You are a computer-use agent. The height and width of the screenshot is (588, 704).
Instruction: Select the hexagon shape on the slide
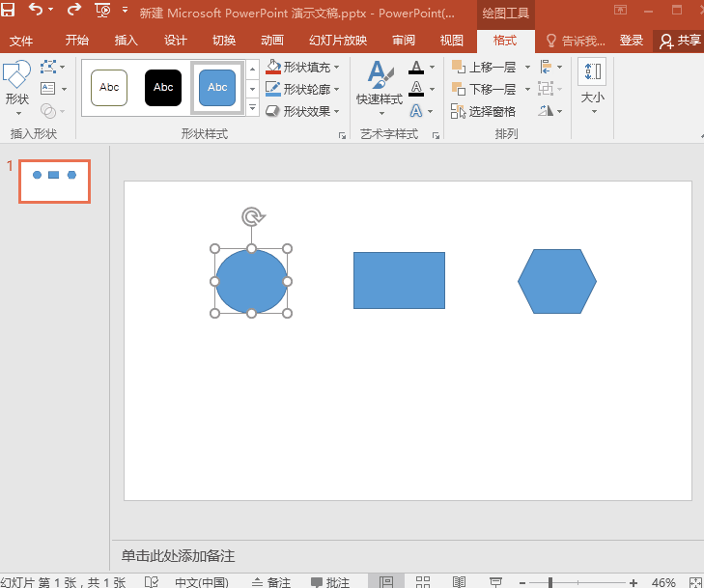coord(557,281)
